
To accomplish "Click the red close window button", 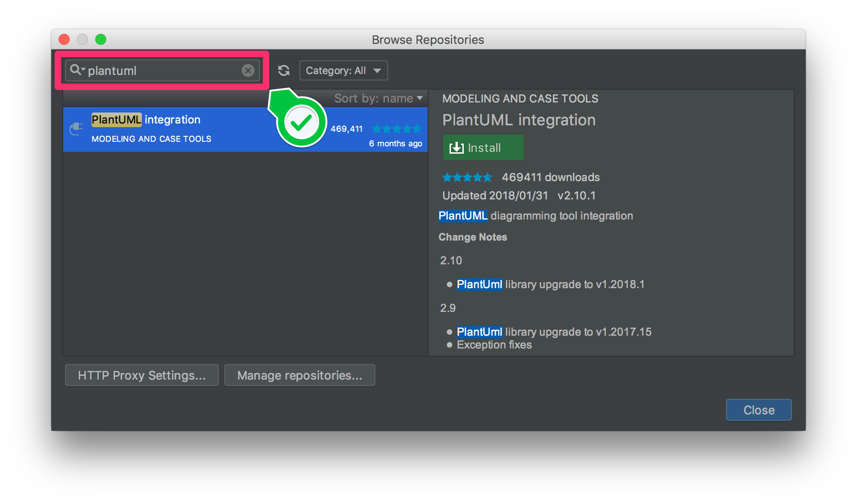I will pyautogui.click(x=64, y=39).
